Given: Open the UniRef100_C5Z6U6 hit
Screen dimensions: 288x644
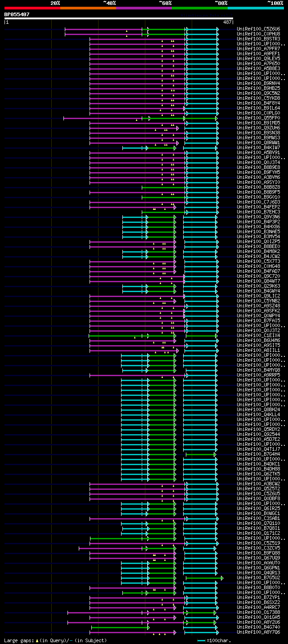Looking at the screenshot, I should 258,29.
